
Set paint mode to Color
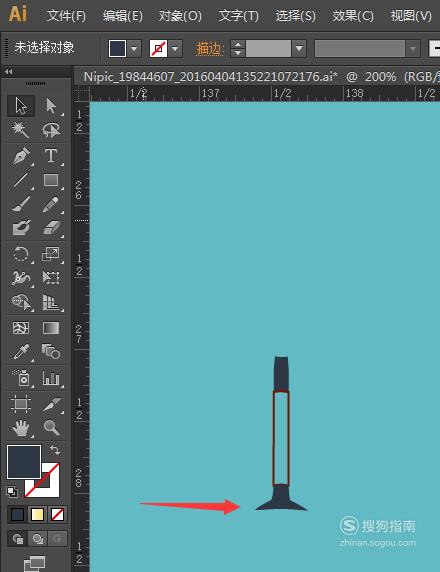click(18, 515)
